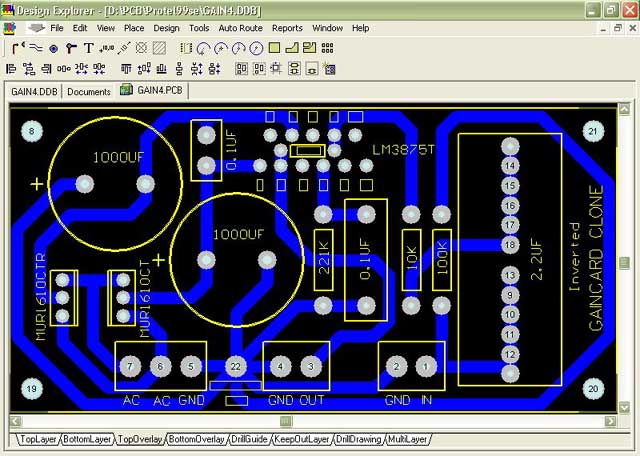Open the Design menu
The image size is (640, 456).
click(166, 28)
